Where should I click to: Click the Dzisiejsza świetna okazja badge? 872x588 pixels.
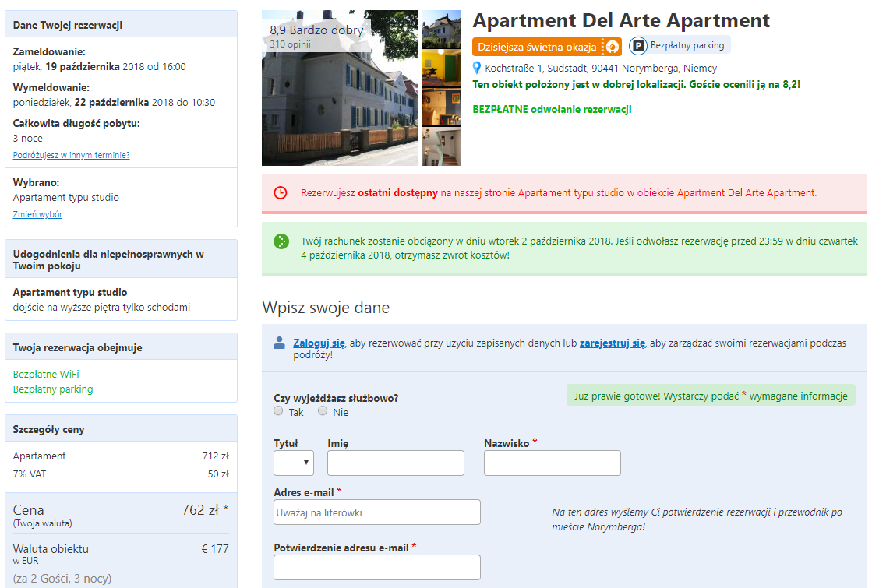[x=537, y=47]
